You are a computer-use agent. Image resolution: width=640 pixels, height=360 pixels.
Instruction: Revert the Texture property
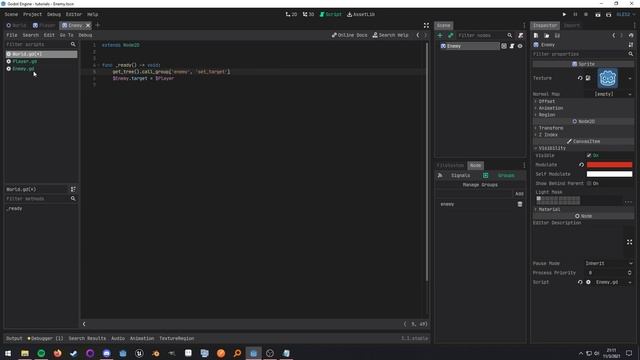[x=580, y=78]
